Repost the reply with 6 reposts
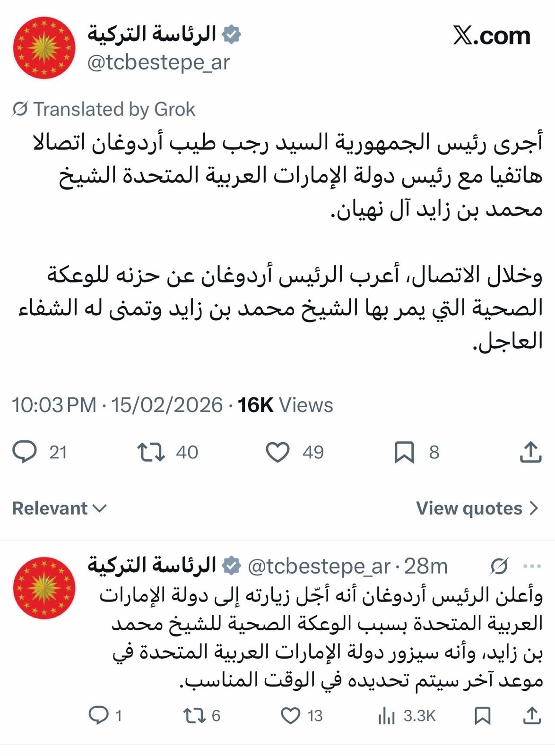The height and width of the screenshot is (756, 555). click(194, 715)
